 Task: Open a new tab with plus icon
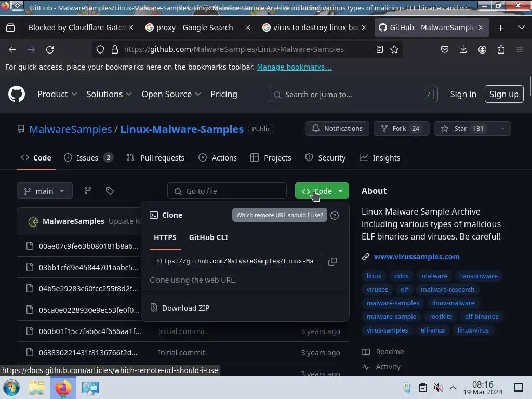pyautogui.click(x=500, y=28)
